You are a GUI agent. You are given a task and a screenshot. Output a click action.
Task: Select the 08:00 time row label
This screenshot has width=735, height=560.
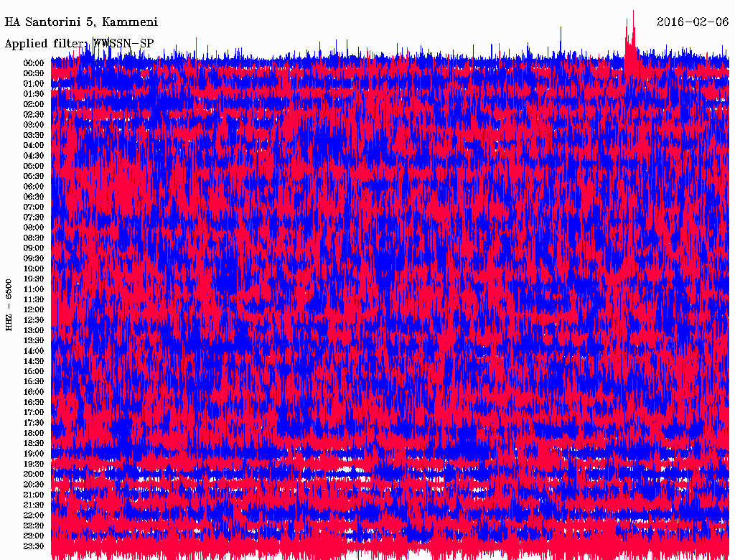pyautogui.click(x=33, y=228)
